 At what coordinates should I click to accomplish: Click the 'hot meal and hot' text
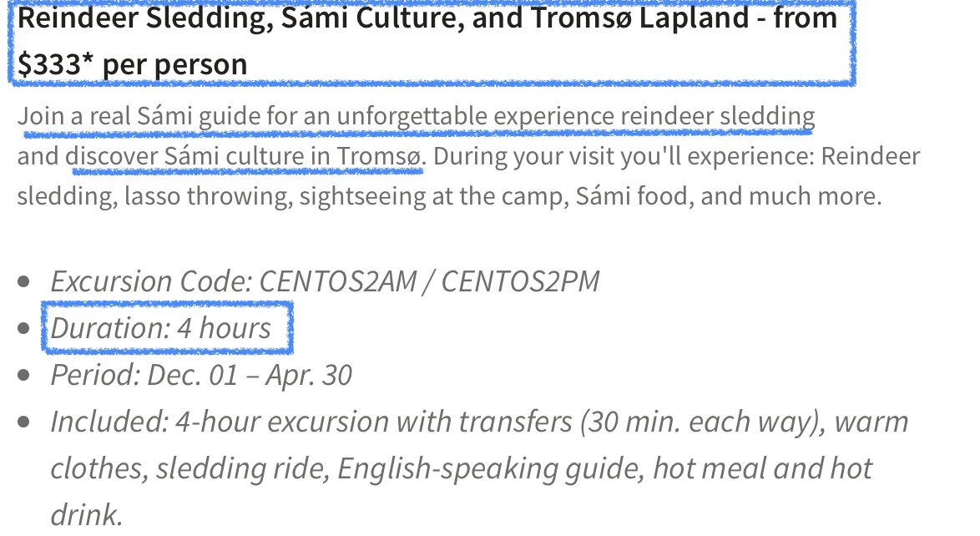click(762, 468)
